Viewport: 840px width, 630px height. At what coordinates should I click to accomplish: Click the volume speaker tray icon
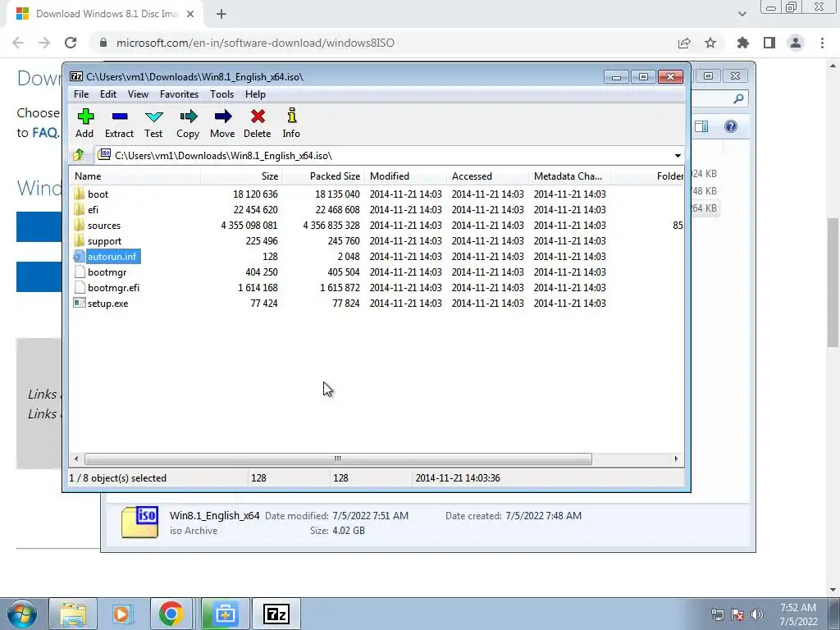757,614
